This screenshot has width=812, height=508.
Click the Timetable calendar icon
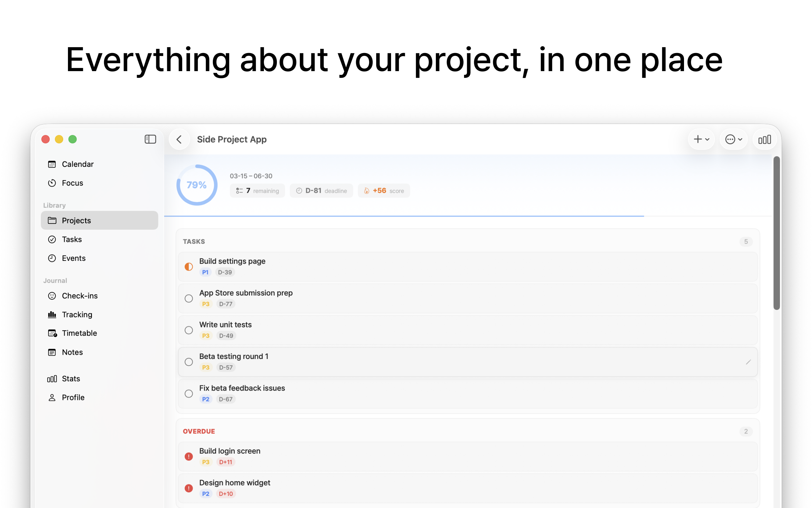click(x=52, y=333)
